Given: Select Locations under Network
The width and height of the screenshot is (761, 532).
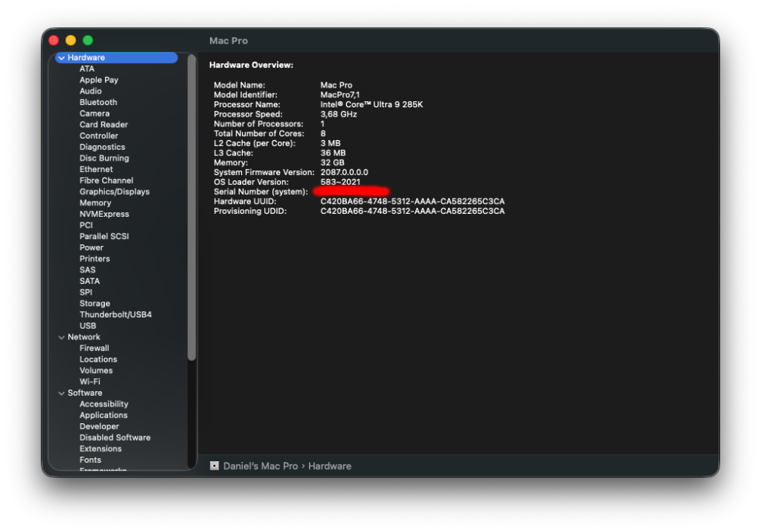Looking at the screenshot, I should coord(98,359).
